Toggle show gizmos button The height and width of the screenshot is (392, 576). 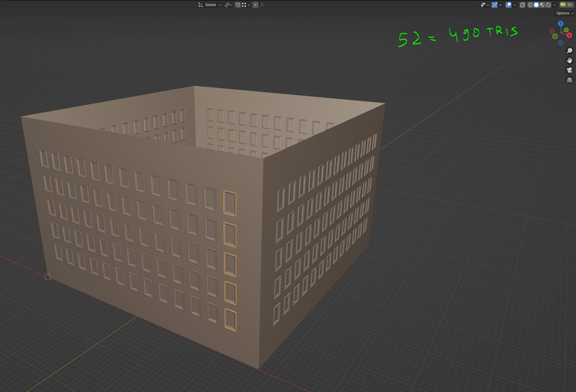coord(494,5)
